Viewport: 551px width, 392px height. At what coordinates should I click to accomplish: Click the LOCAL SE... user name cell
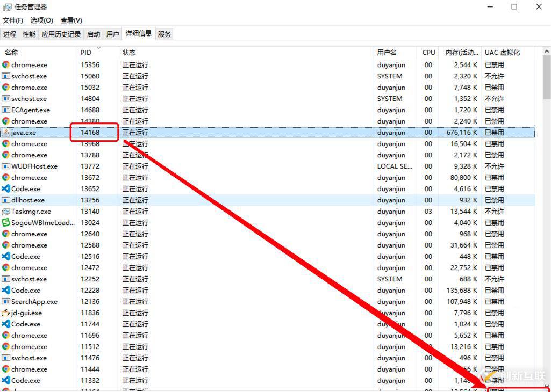(395, 166)
